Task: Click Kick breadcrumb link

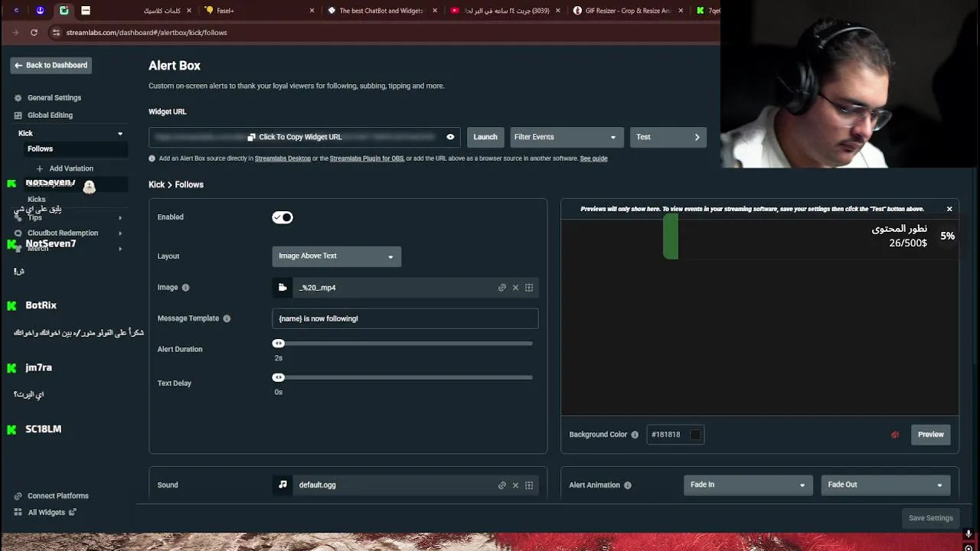Action: [x=156, y=184]
